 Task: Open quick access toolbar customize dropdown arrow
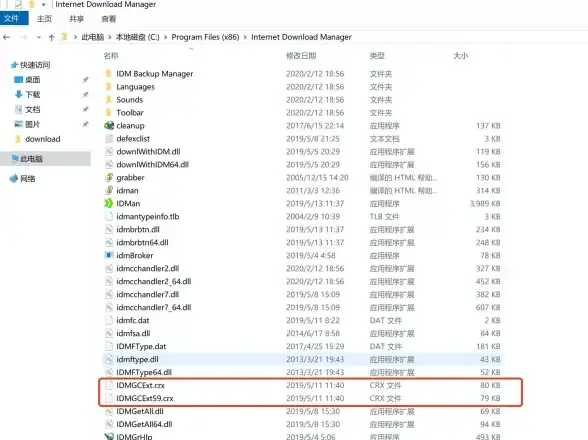coord(44,5)
